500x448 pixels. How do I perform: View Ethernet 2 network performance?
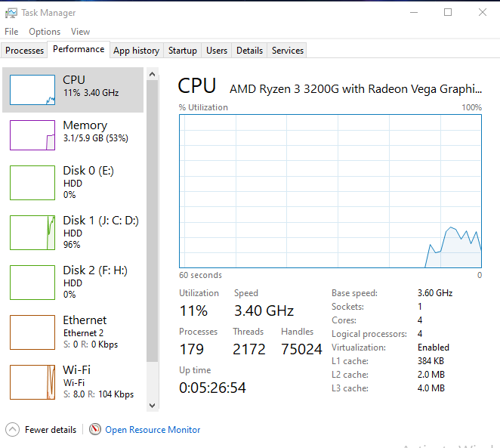pos(32,332)
